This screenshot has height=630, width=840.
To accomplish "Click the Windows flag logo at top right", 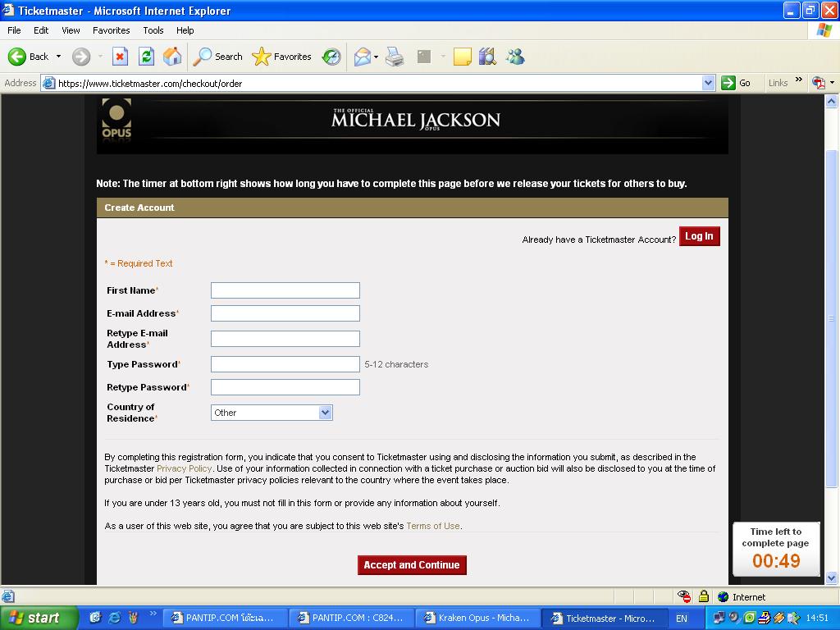I will [x=824, y=30].
